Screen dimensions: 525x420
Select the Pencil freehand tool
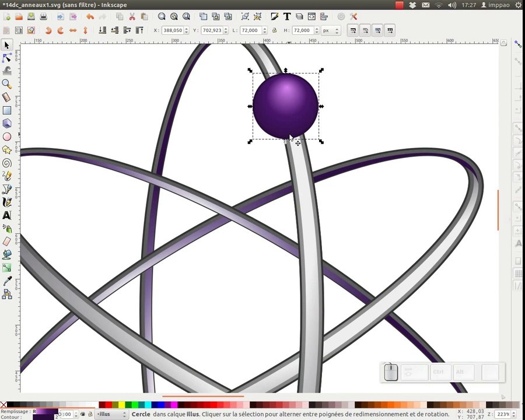(x=6, y=176)
